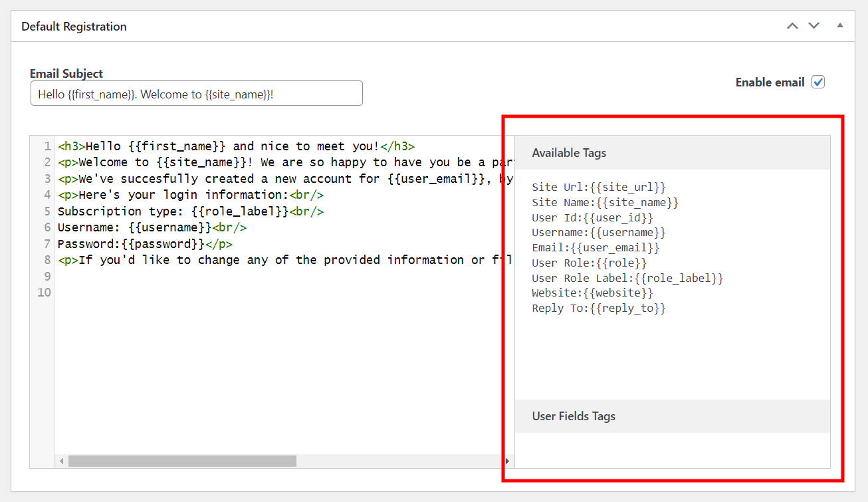Select the {{site_name}} tag in Available Tags
868x502 pixels.
click(x=637, y=202)
